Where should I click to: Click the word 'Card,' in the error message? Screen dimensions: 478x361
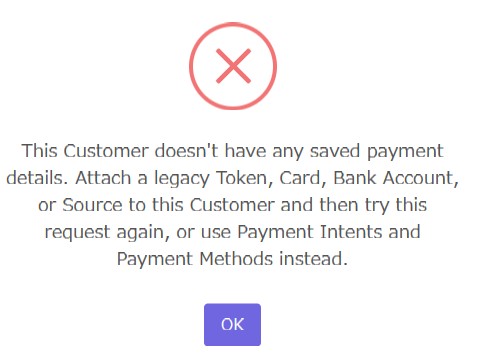303,178
